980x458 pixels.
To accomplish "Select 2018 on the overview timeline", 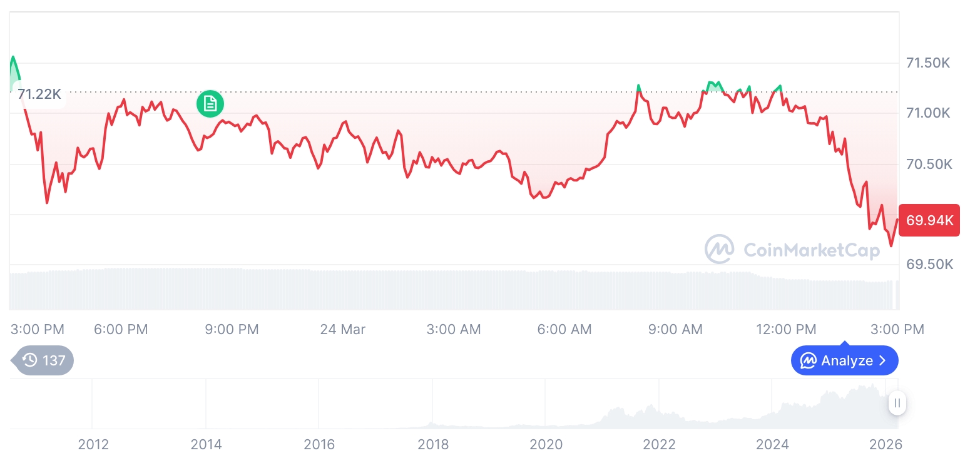I will tap(433, 445).
